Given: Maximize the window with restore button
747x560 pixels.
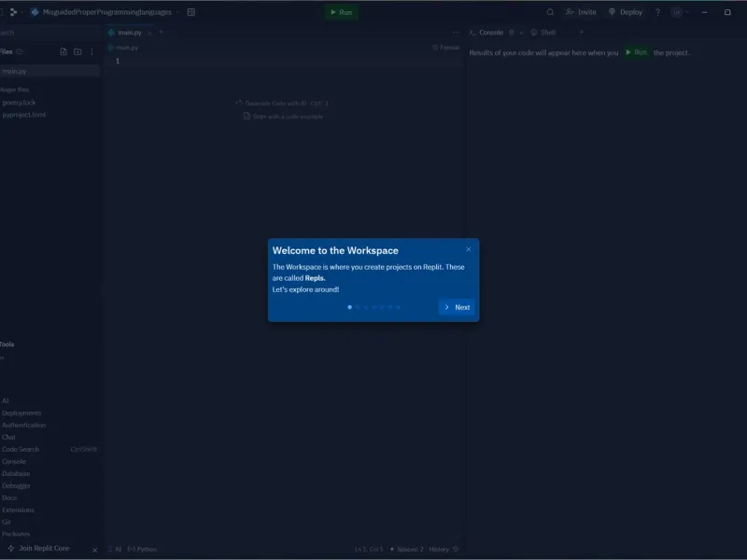Looking at the screenshot, I should pyautogui.click(x=727, y=12).
